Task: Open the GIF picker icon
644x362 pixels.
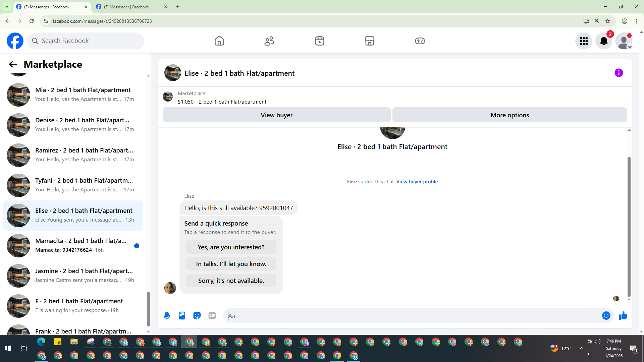Action: (x=212, y=316)
